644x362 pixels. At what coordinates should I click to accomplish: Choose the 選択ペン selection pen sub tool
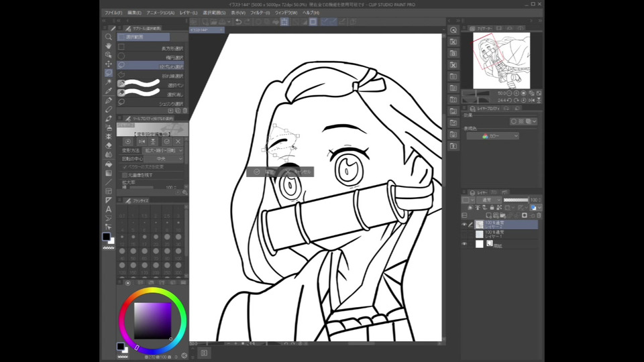pyautogui.click(x=150, y=84)
